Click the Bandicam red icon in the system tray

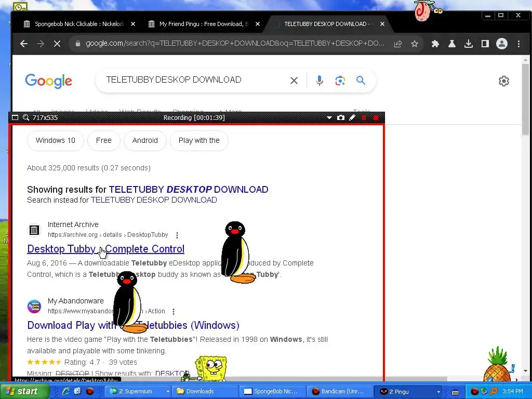(474, 392)
